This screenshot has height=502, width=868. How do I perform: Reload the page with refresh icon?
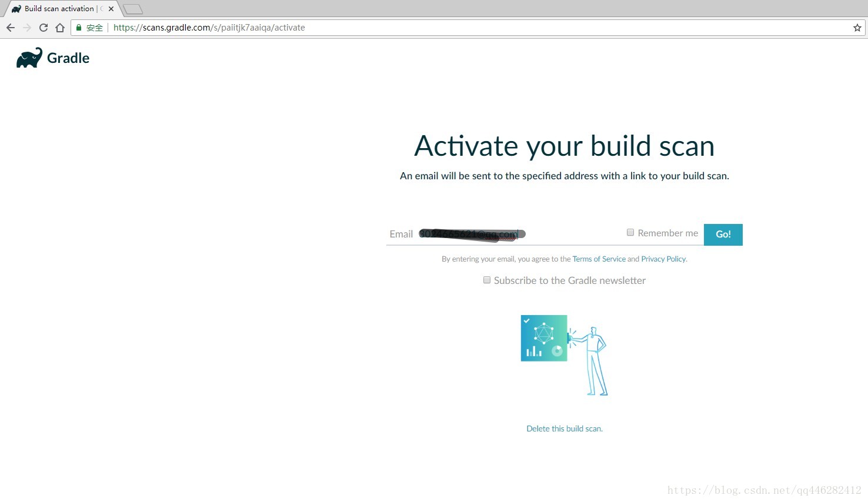pyautogui.click(x=44, y=28)
